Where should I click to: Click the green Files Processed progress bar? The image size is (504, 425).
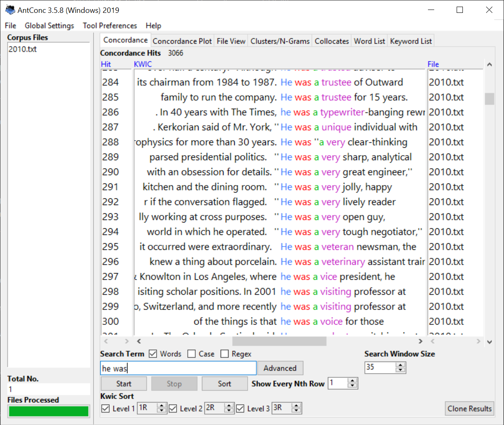(x=49, y=411)
